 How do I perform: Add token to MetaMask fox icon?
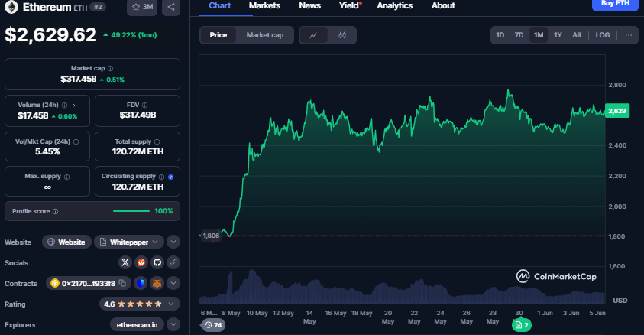[x=157, y=283]
